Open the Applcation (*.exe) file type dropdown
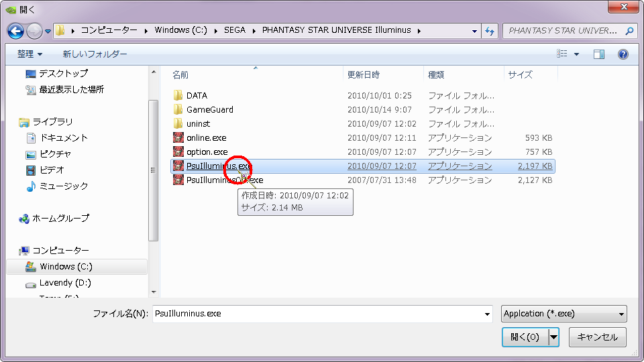This screenshot has width=644, height=362. pyautogui.click(x=564, y=314)
